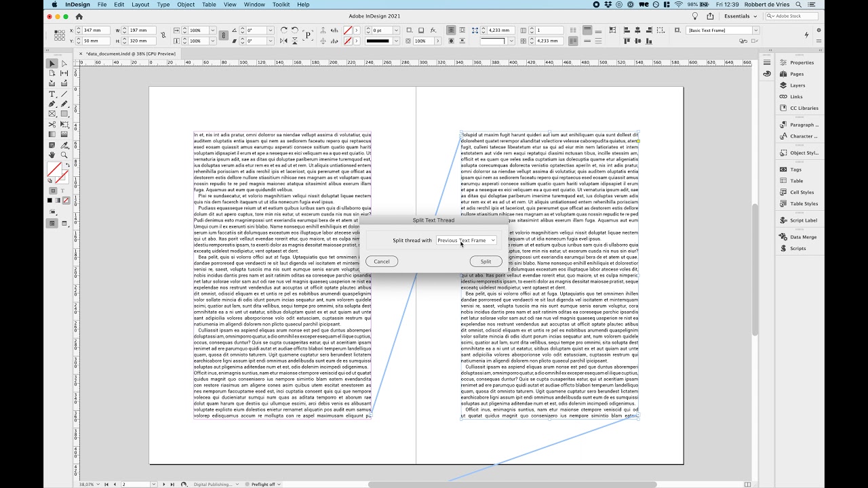Screen dimensions: 868x488
Task: Click the Split button
Action: click(x=486, y=262)
